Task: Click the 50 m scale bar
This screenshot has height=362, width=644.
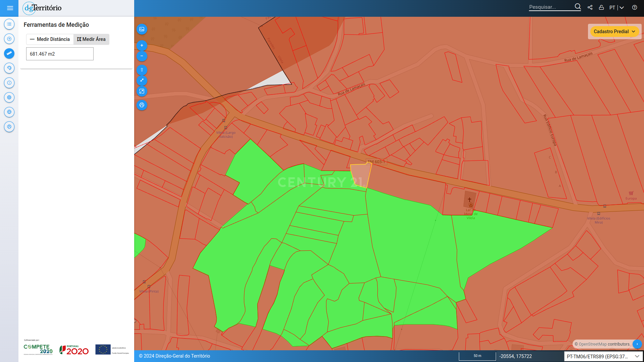Action: pos(477,356)
